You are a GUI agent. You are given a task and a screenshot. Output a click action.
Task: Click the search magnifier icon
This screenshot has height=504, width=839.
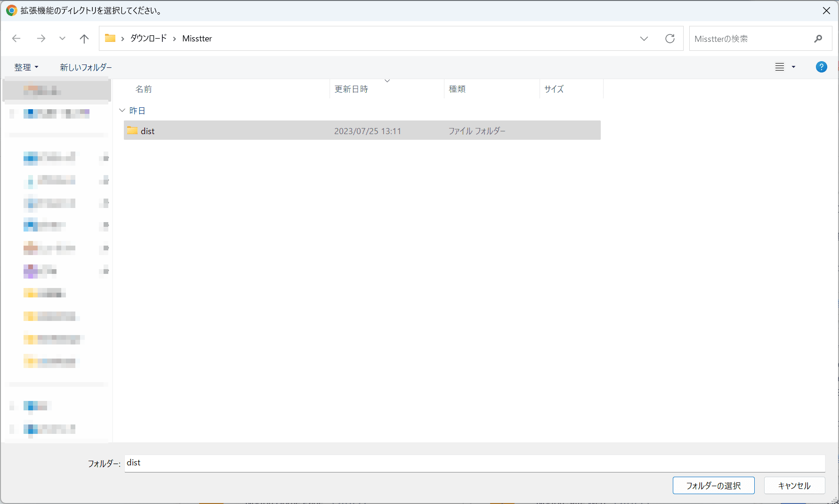click(x=818, y=38)
